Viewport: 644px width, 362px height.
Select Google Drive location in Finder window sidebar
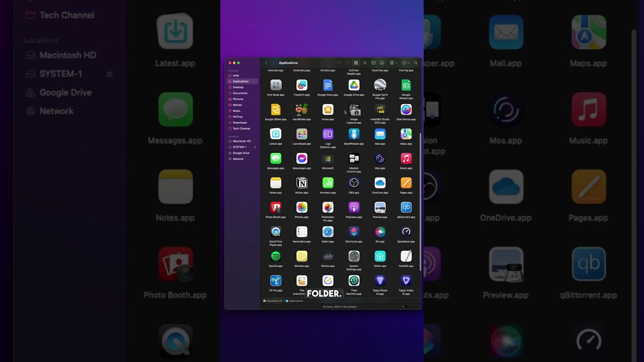coord(243,153)
